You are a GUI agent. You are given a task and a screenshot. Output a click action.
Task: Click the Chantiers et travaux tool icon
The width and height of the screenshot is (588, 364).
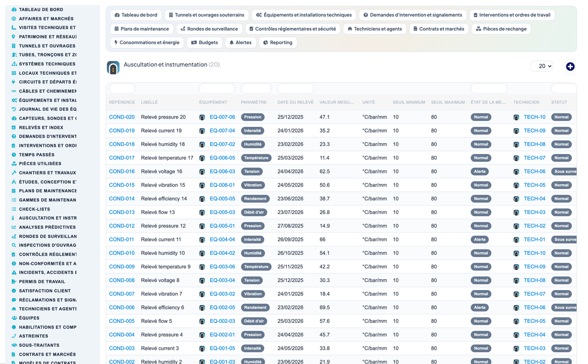[x=14, y=172]
